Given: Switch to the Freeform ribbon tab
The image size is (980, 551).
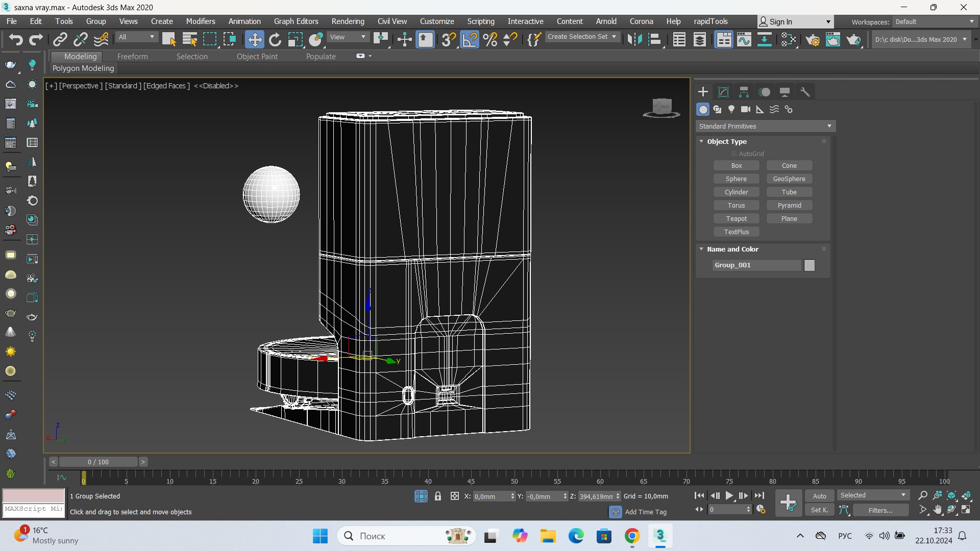Looking at the screenshot, I should click(132, 57).
